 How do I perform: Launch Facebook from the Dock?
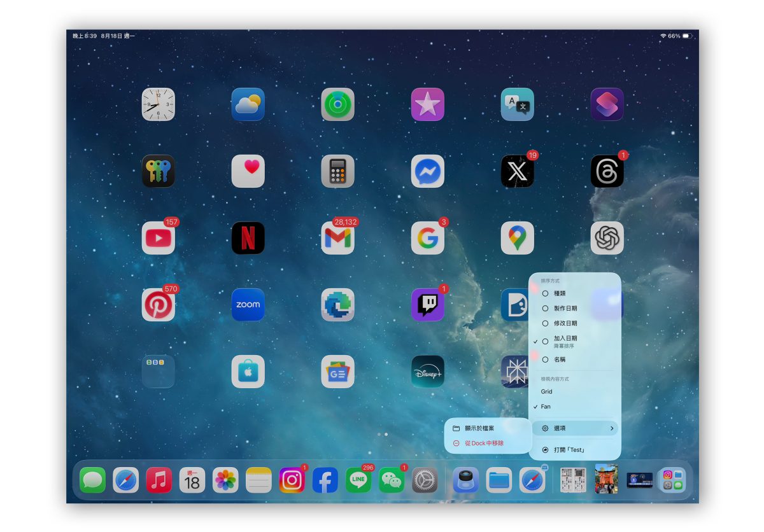[x=325, y=480]
